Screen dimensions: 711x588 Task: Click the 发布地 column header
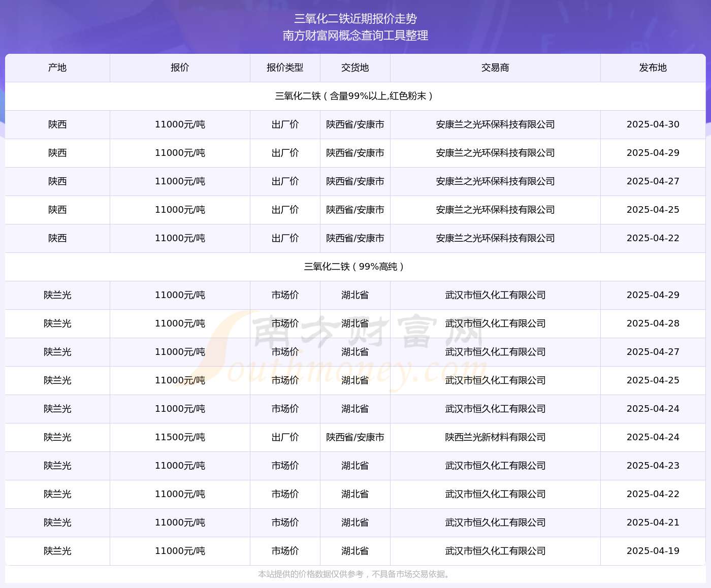coord(653,68)
